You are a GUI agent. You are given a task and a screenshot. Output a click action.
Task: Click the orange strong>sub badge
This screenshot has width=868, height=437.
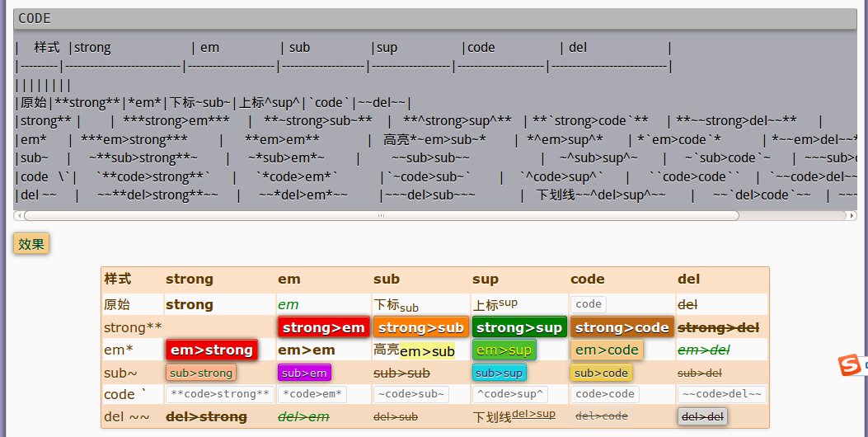tap(420, 327)
